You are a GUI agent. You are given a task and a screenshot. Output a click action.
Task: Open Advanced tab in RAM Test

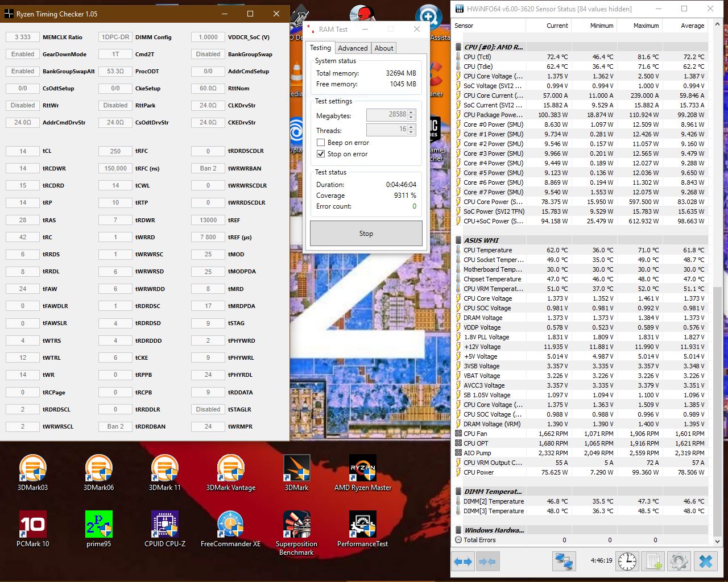[353, 48]
